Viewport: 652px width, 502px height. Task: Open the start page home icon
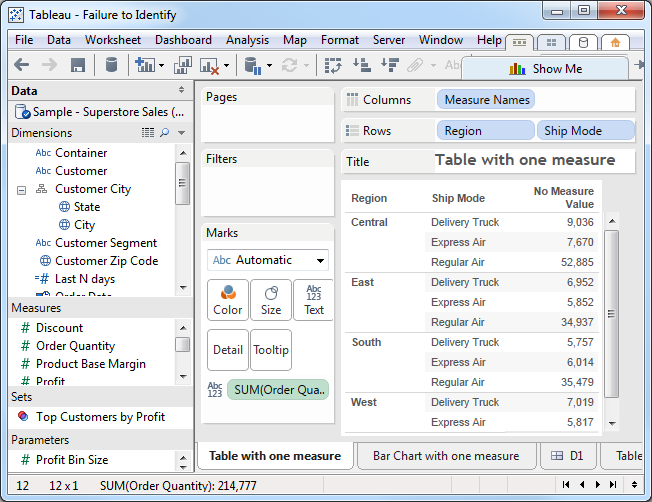pos(615,42)
